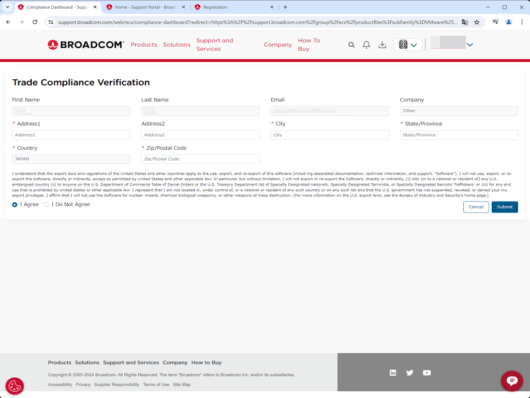Open the Terms of Use footer link

click(x=156, y=384)
